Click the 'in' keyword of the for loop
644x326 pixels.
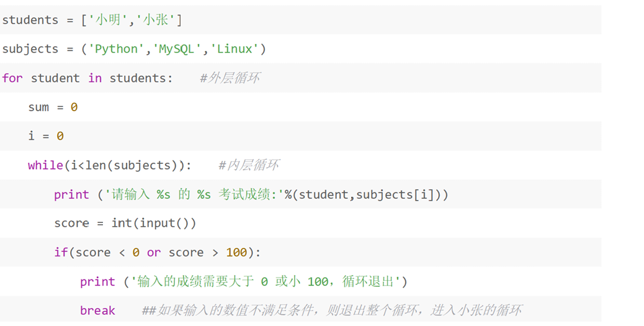pos(95,78)
